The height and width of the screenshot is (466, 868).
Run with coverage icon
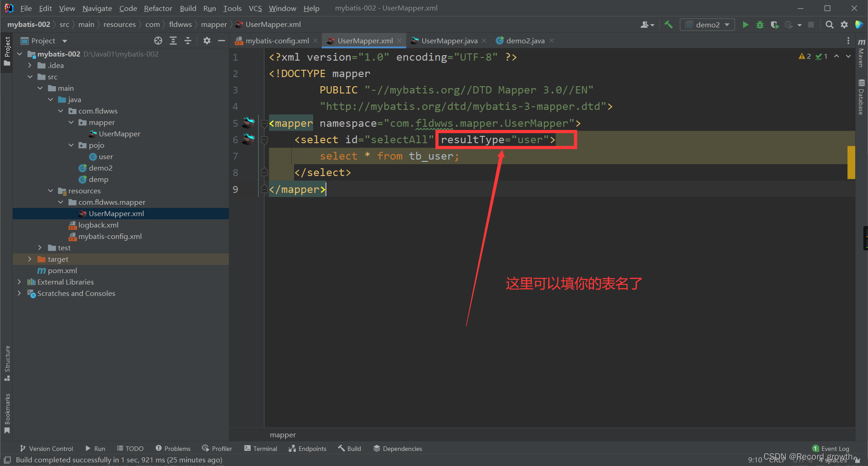click(x=775, y=25)
